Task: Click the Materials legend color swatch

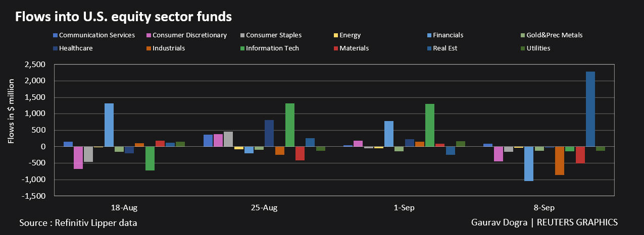Action: pos(336,48)
